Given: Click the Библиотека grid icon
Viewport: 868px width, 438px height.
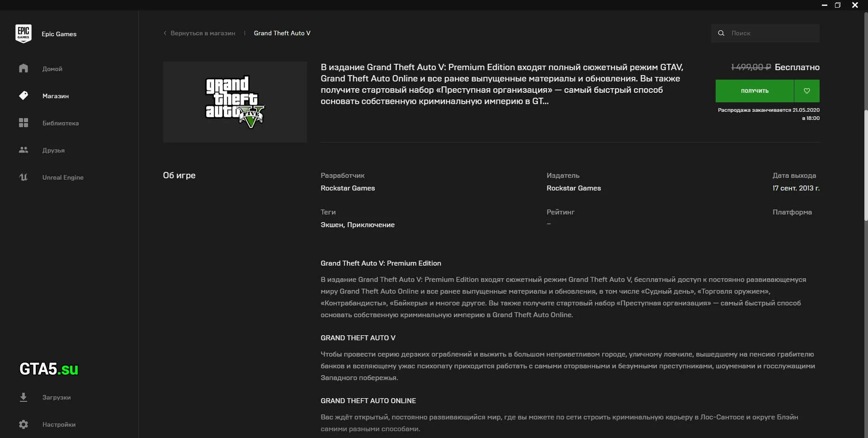Looking at the screenshot, I should (x=24, y=123).
